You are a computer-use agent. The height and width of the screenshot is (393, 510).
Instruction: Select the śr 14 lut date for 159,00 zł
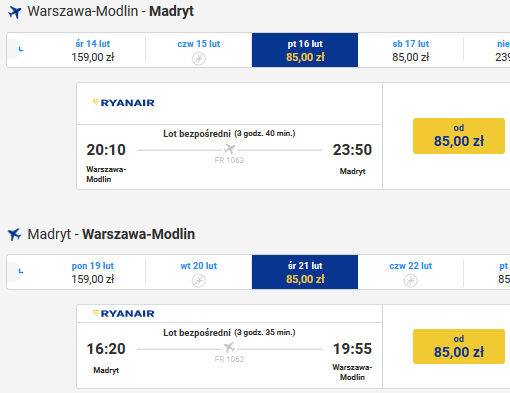[93, 50]
